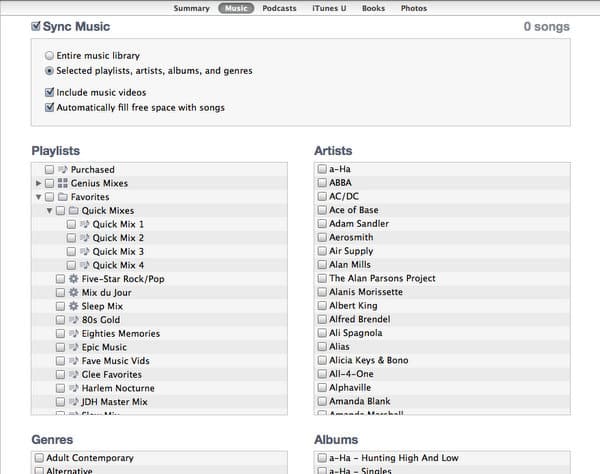Click the Mix du Jour gear icon

tap(73, 293)
